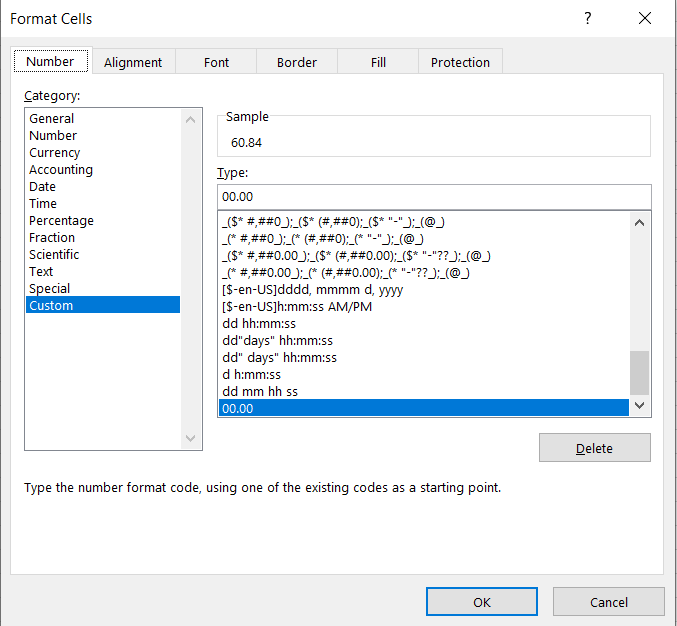Delete the selected custom format
This screenshot has width=677, height=626.
coord(594,448)
